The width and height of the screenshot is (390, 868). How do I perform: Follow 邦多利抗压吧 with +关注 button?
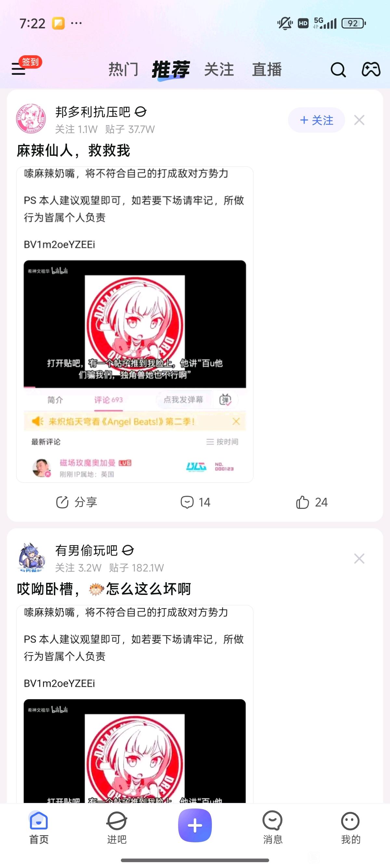[x=316, y=120]
